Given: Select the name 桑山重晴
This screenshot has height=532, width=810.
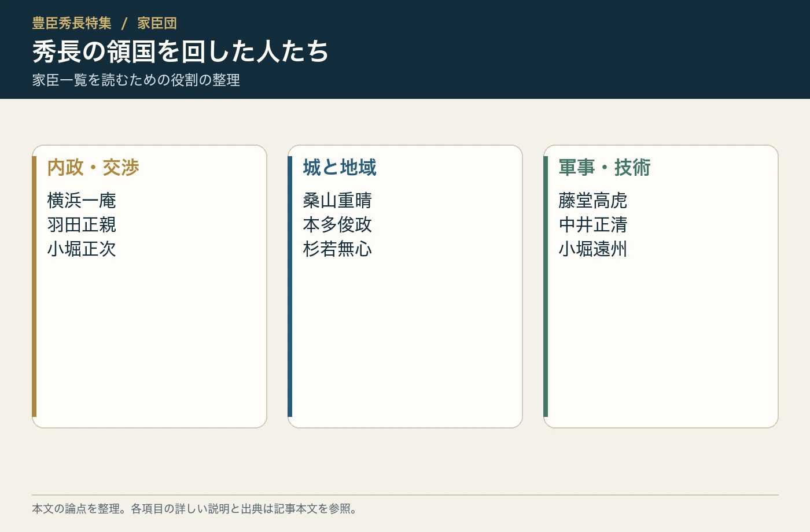Looking at the screenshot, I should point(337,201).
